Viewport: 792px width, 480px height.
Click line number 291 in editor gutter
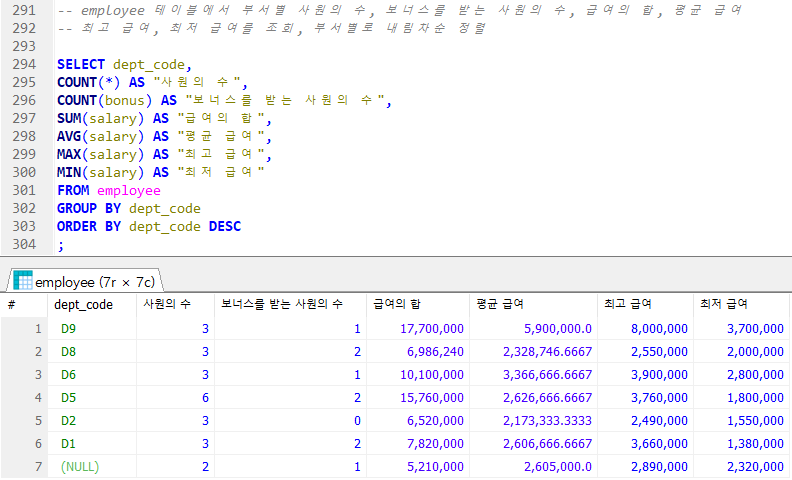click(24, 10)
